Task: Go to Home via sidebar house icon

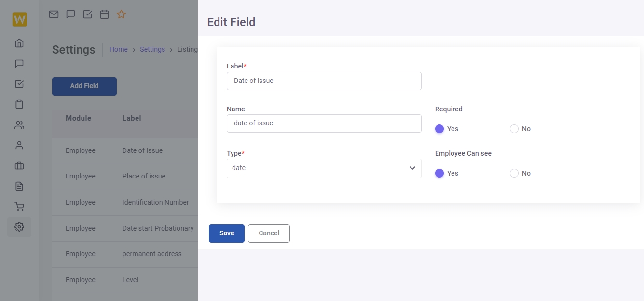Action: pyautogui.click(x=19, y=43)
